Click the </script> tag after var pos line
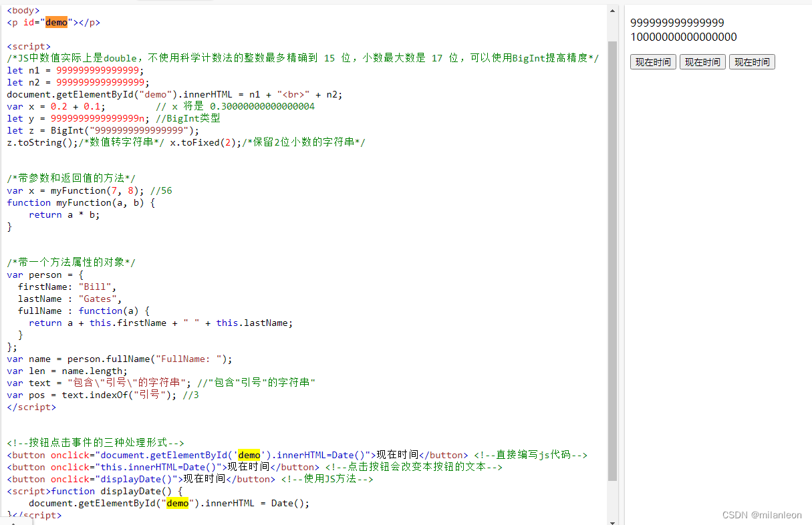812x525 pixels. coord(31,407)
